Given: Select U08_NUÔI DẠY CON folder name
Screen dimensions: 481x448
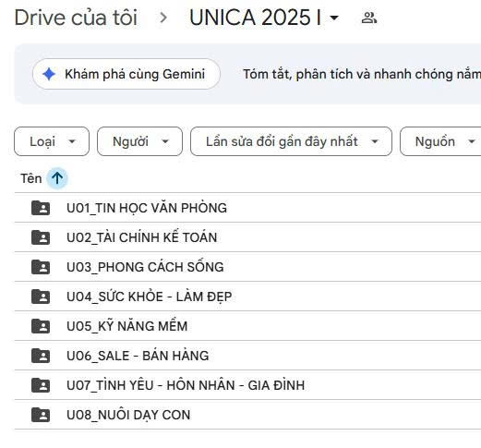Looking at the screenshot, I should [128, 415].
